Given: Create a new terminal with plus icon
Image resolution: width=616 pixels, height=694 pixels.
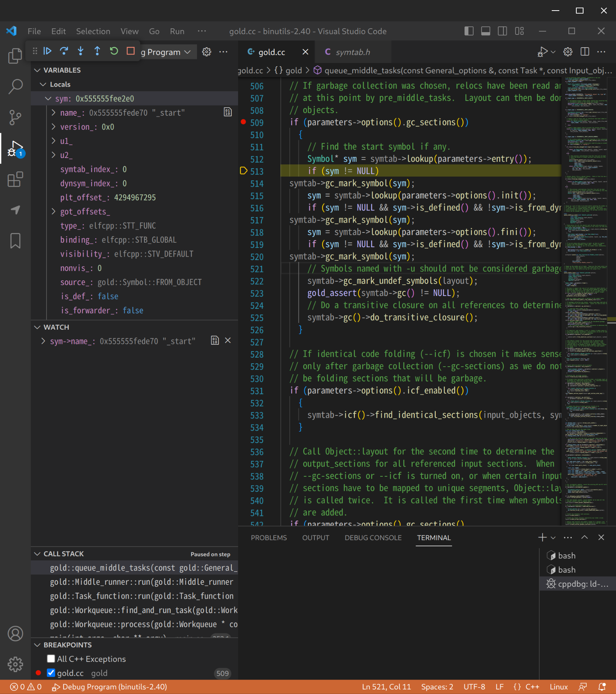Looking at the screenshot, I should [x=542, y=538].
